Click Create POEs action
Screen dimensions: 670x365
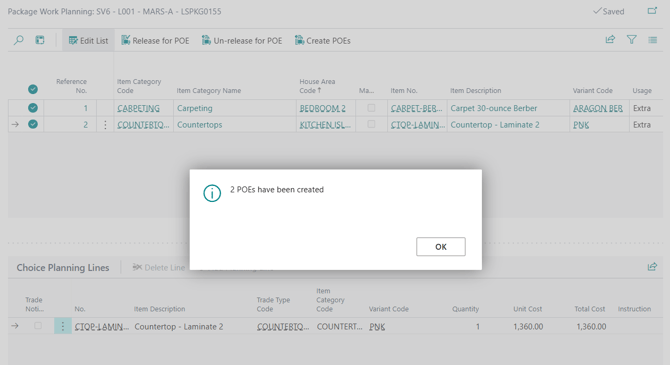(x=323, y=41)
